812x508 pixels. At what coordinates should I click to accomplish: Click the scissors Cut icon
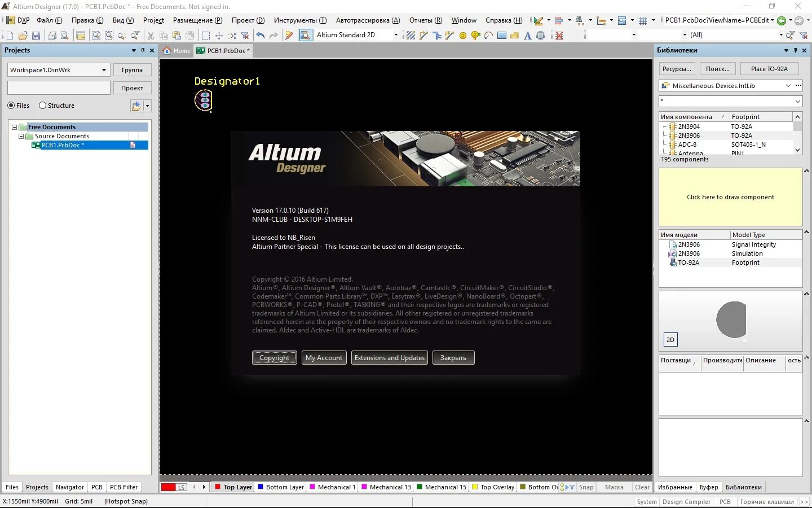(151, 36)
